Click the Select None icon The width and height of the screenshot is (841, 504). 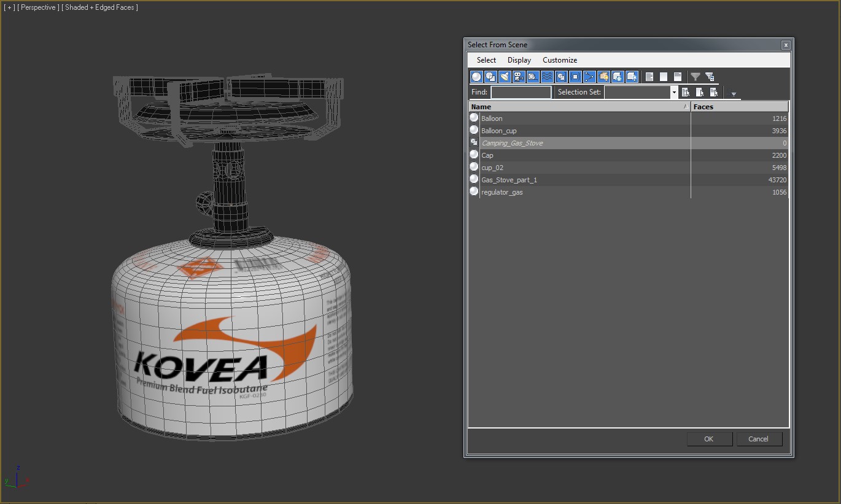664,77
